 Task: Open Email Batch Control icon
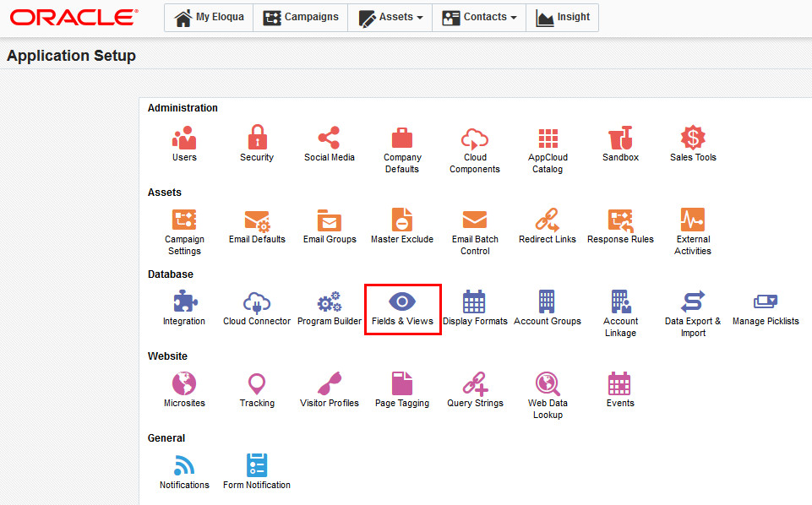[475, 220]
